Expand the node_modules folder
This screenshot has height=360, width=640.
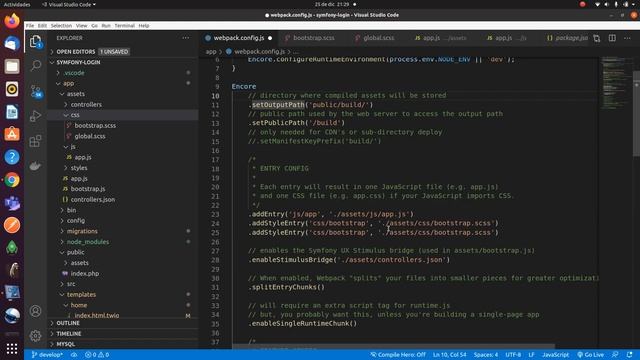(x=87, y=242)
